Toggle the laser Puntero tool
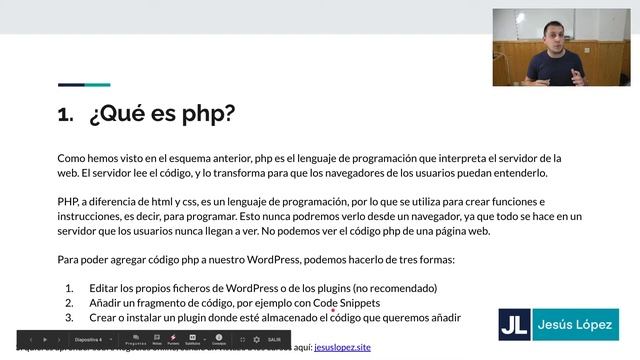This screenshot has width=640, height=360. coord(173,340)
